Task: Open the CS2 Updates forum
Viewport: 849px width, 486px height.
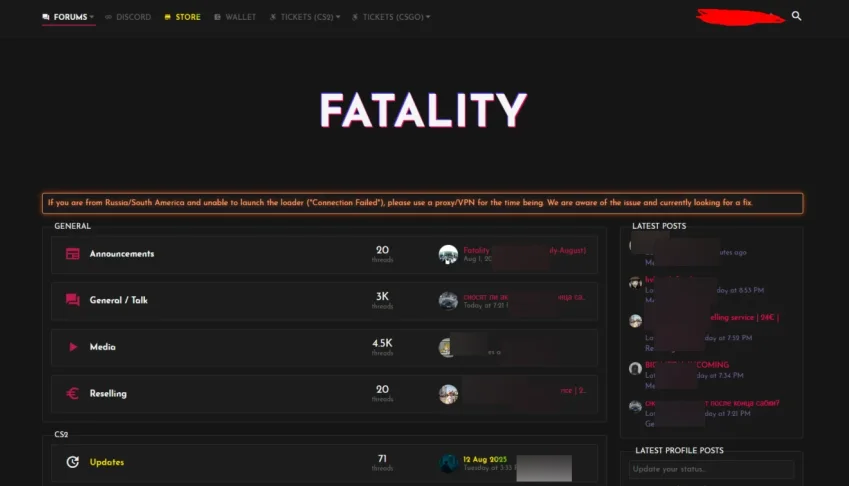Action: click(107, 462)
